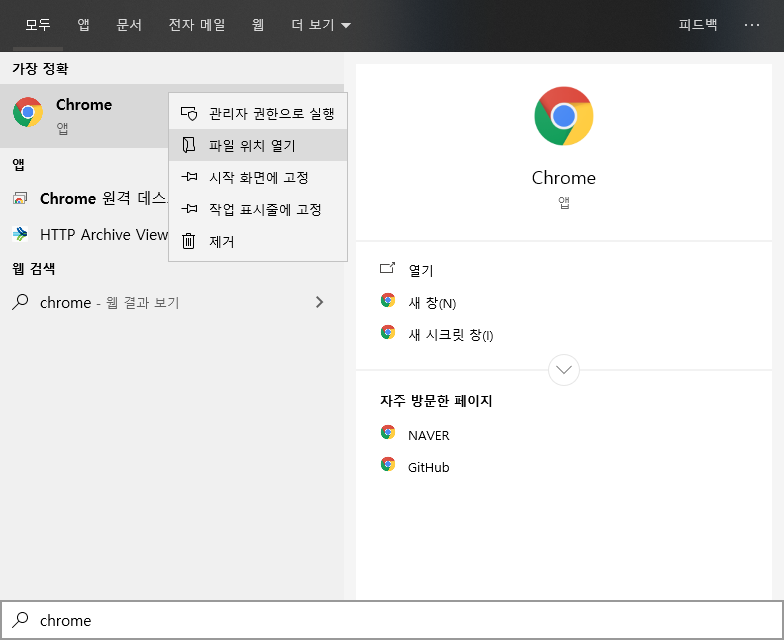Choose 작업 표시줄에 고정 menu entry
Viewport: 784px width, 640px height.
[258, 210]
